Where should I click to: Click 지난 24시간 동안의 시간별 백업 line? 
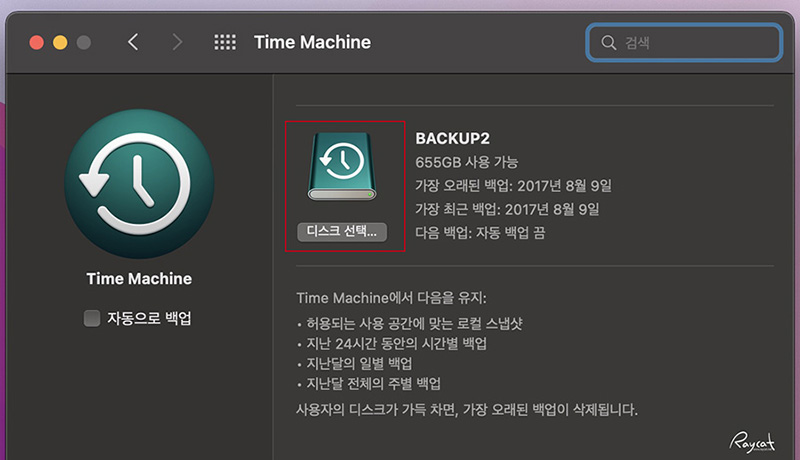[396, 344]
